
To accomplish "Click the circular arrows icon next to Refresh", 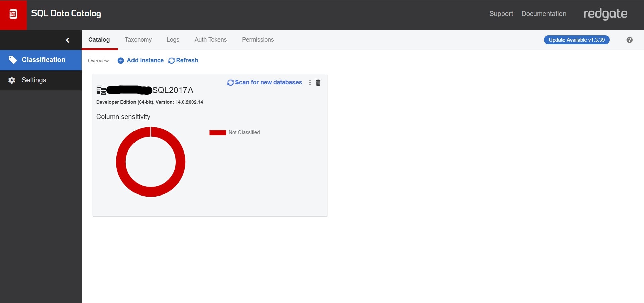I will 171,61.
